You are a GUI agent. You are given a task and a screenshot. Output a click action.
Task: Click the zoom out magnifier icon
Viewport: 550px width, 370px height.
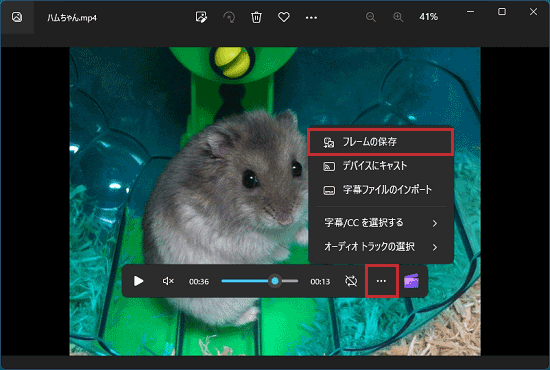coord(371,17)
